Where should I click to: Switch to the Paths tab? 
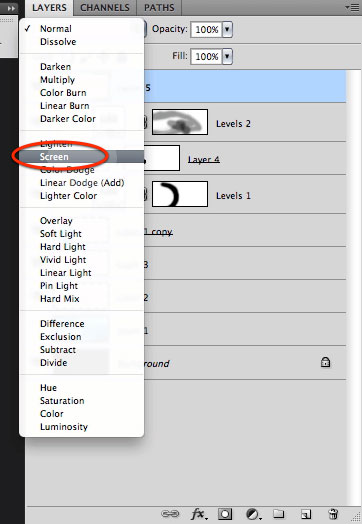click(x=159, y=8)
